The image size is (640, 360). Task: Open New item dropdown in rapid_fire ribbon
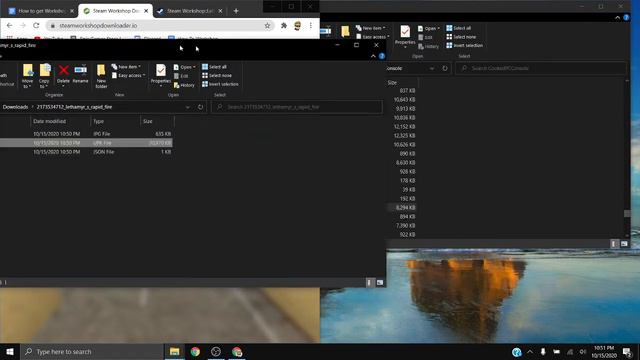(126, 67)
